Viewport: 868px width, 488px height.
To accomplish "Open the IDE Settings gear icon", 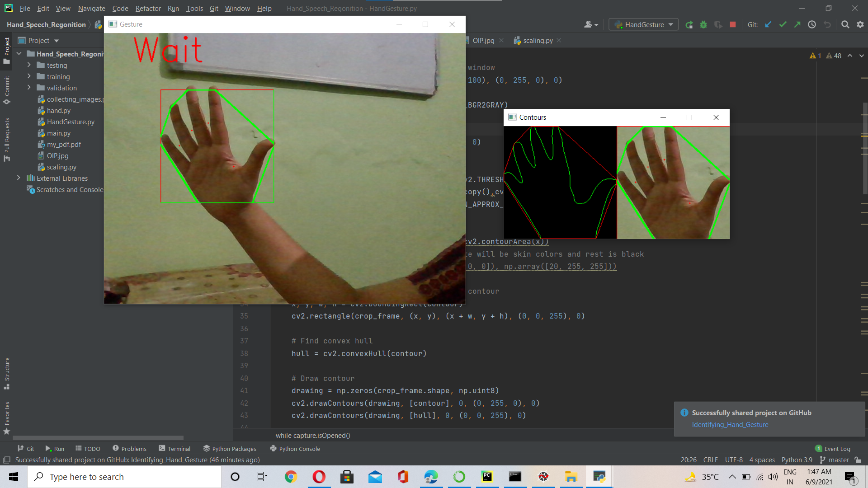I will pyautogui.click(x=860, y=24).
